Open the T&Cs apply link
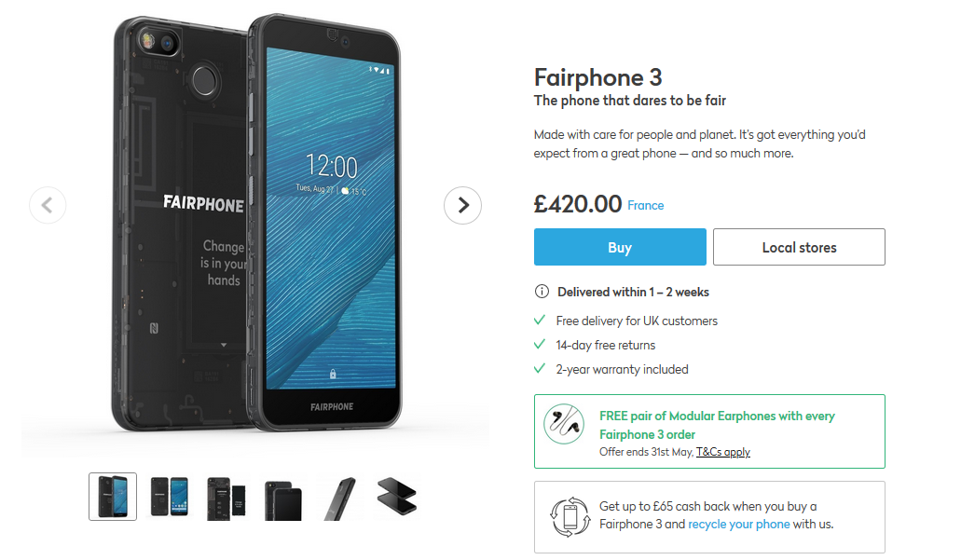The height and width of the screenshot is (560, 961). click(723, 452)
